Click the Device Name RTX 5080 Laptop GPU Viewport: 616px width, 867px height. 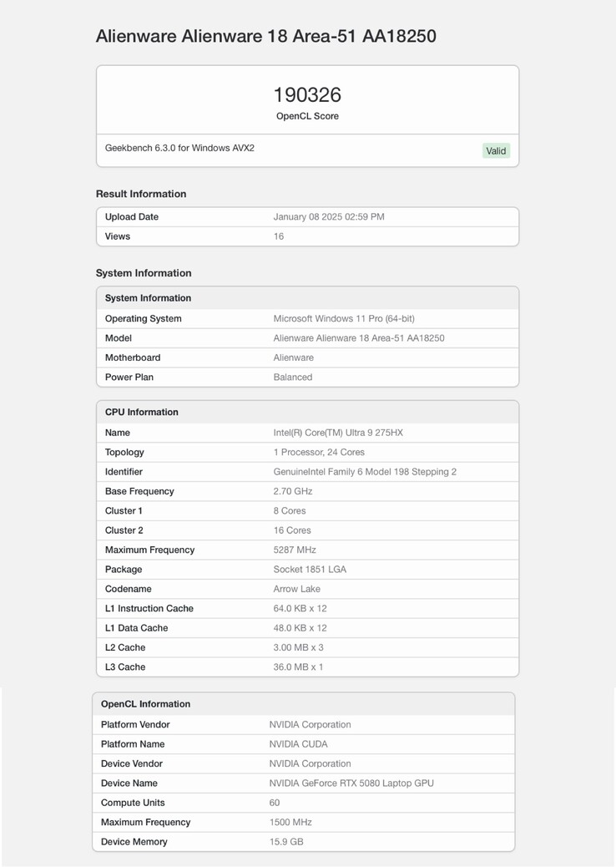(351, 783)
